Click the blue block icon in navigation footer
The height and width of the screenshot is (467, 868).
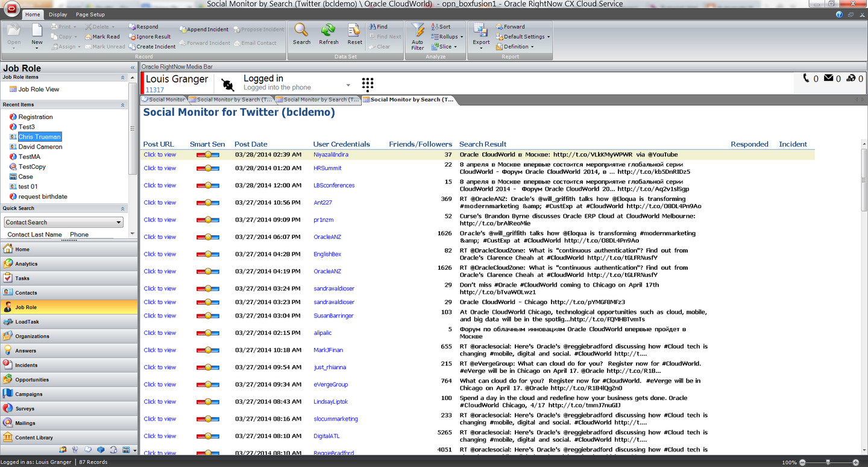tap(101, 450)
